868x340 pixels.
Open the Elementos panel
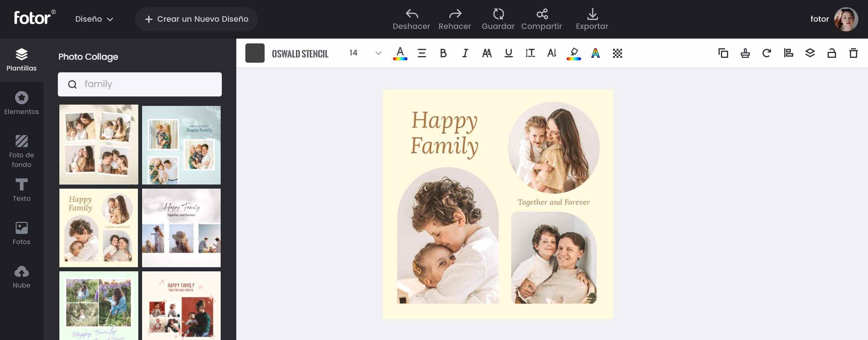coord(22,103)
